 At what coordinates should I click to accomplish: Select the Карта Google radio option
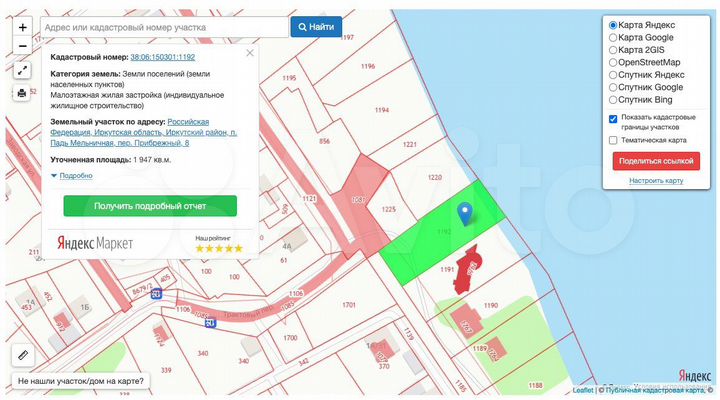[x=613, y=37]
